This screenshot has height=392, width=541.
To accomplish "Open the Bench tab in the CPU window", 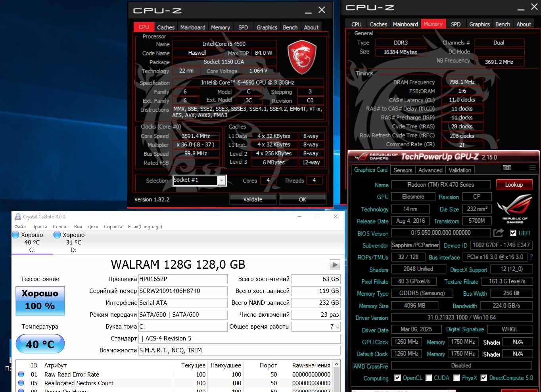I will point(290,27).
